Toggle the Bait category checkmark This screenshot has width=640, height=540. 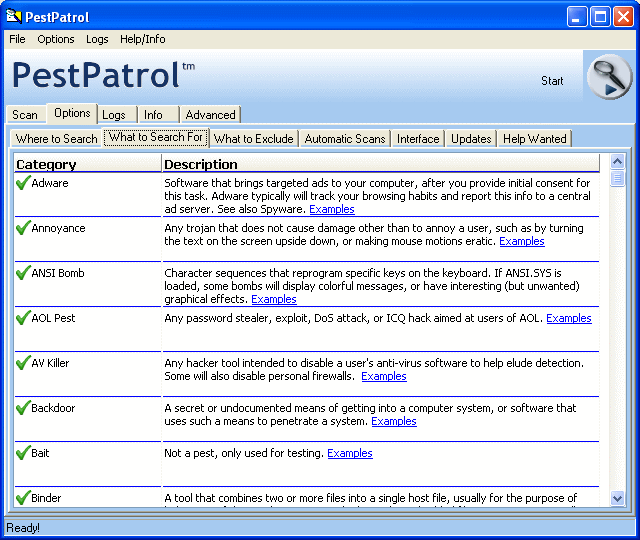pyautogui.click(x=23, y=453)
